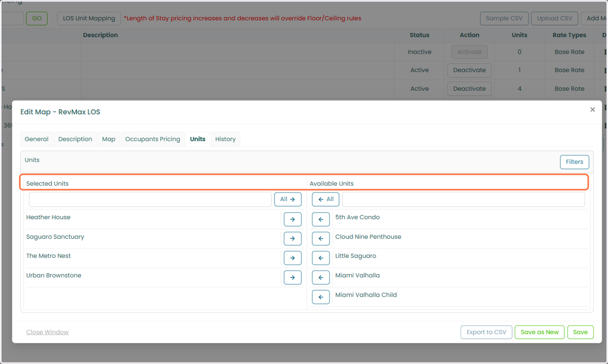Move all selected units with All → button

(288, 199)
